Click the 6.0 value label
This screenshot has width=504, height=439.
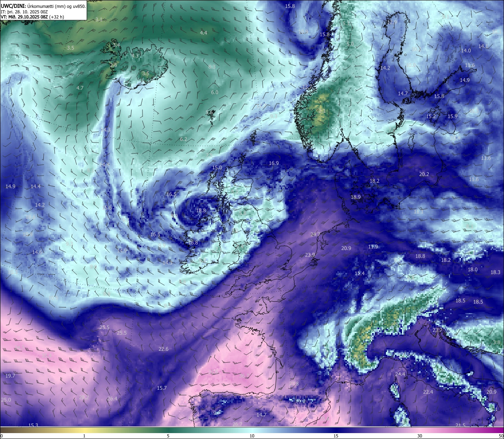tap(215, 92)
